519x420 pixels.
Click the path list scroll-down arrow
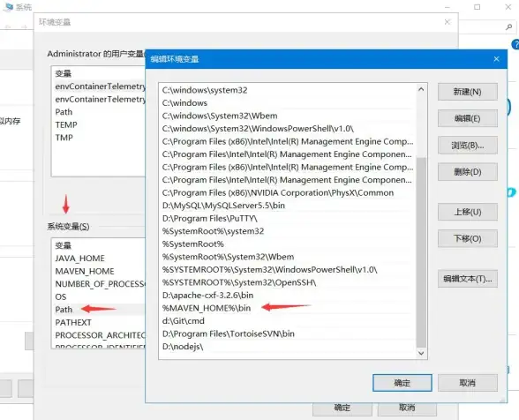coord(421,353)
